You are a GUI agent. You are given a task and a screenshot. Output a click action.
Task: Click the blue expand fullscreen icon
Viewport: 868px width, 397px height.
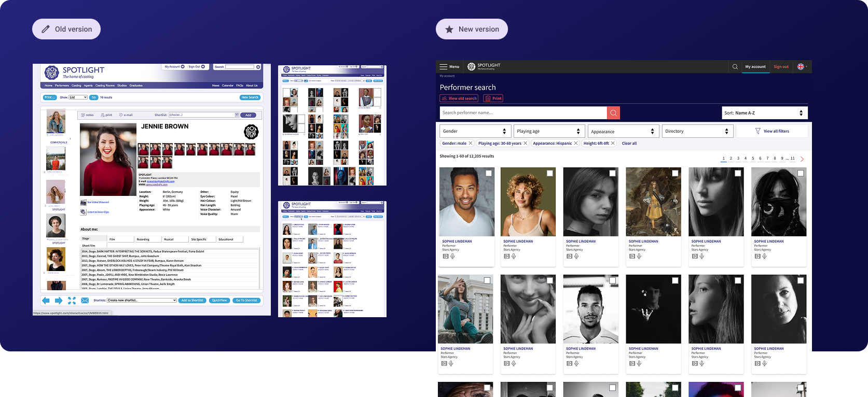click(72, 301)
